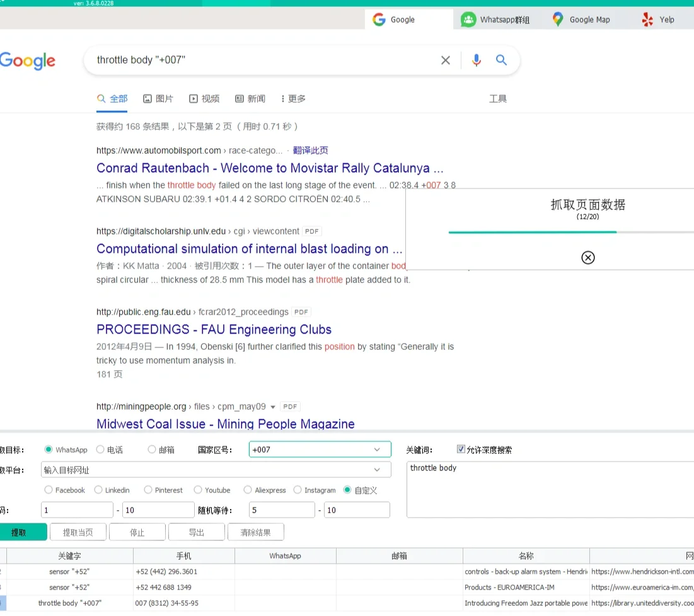Select phone cell 007 (8312) 34-55-95
The height and width of the screenshot is (616, 694).
(183, 603)
